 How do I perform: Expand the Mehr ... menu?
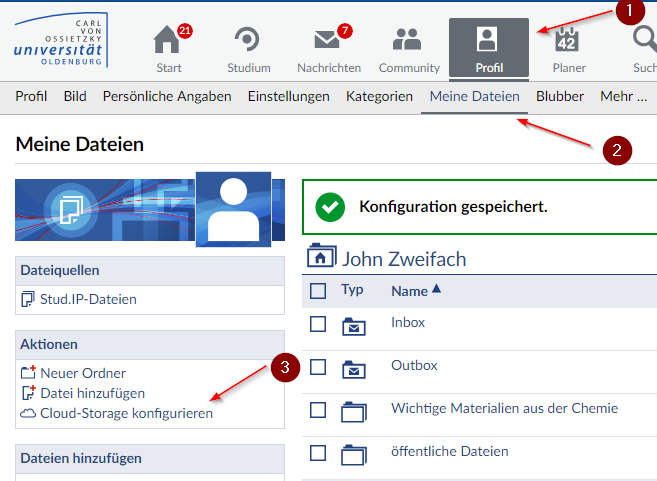(623, 96)
